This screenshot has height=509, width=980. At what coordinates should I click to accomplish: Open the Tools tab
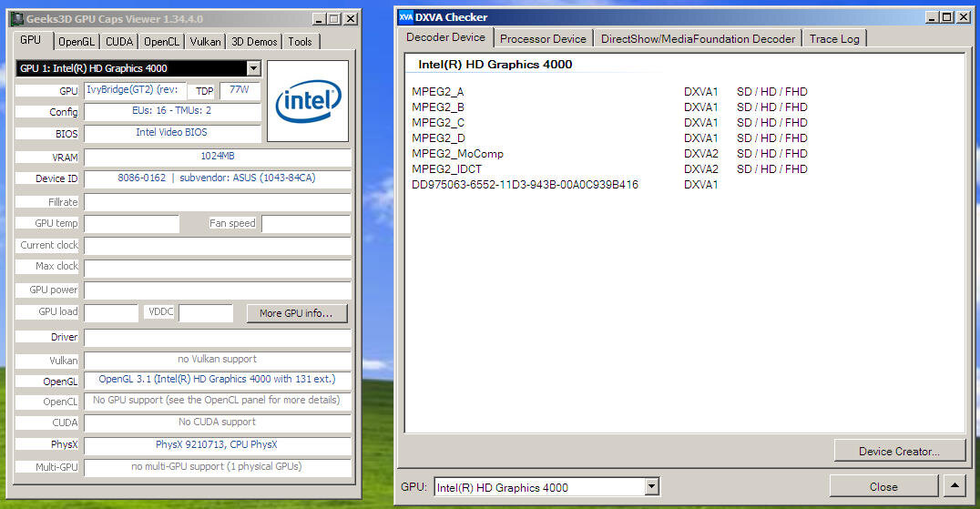tap(300, 42)
